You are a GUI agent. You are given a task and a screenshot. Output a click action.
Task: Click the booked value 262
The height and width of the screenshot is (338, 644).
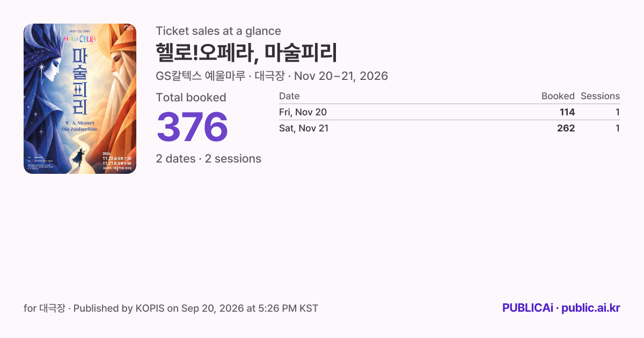coord(566,128)
